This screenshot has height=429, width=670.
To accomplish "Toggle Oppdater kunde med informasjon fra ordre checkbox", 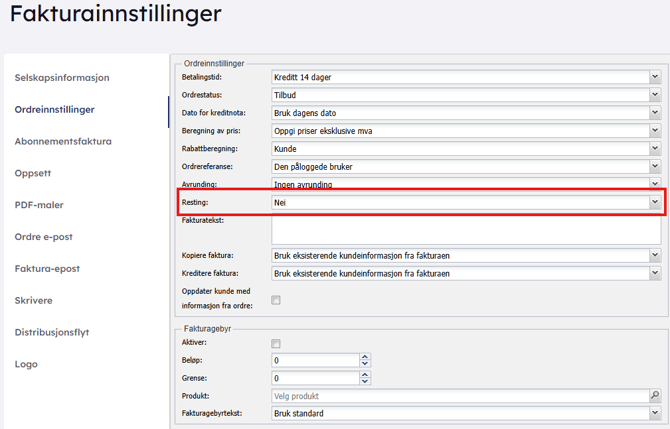I will pos(277,300).
